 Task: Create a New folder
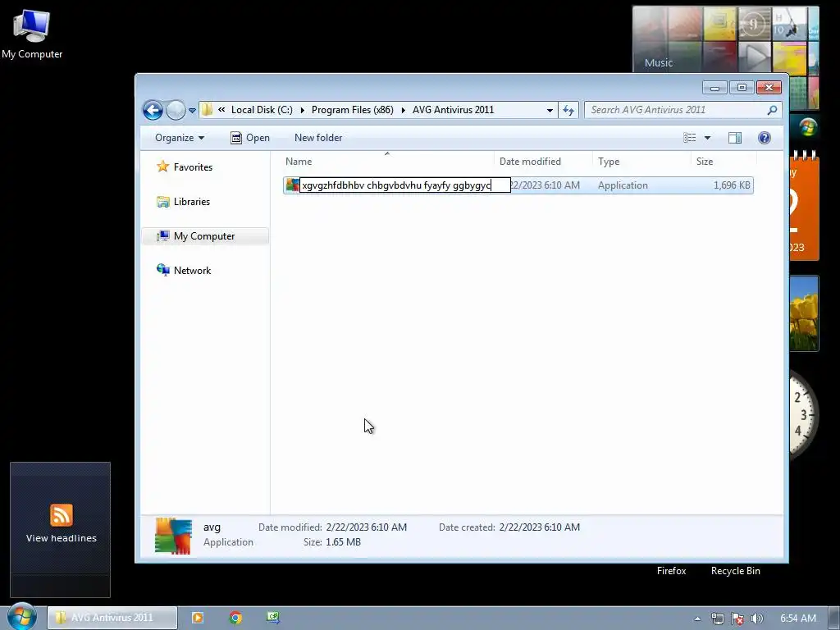(318, 138)
